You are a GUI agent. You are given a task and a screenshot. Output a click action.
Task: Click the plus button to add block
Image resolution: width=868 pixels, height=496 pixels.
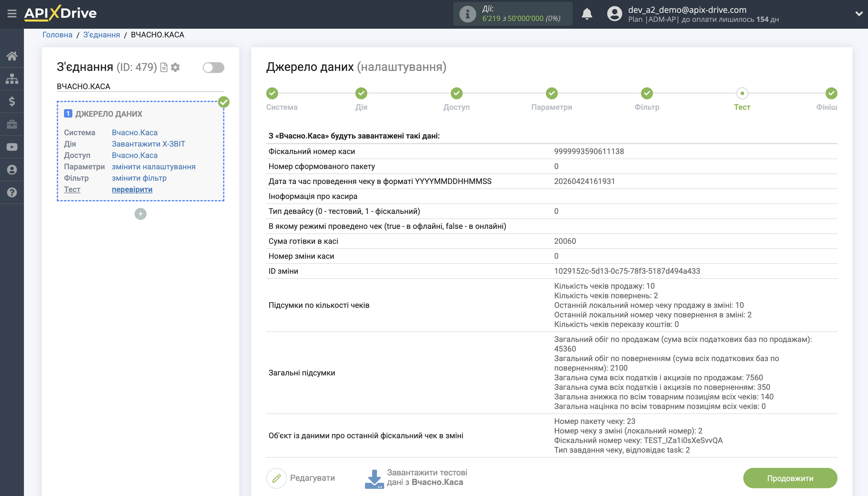140,214
